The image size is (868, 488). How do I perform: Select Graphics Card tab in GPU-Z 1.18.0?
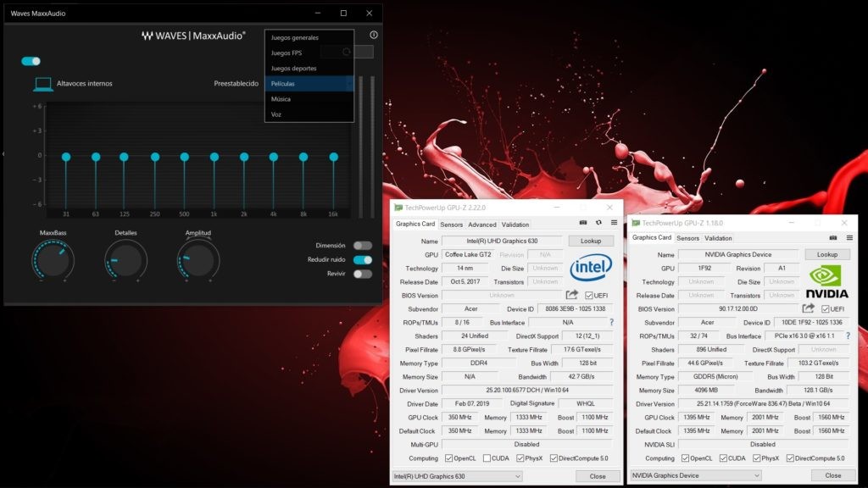click(652, 237)
